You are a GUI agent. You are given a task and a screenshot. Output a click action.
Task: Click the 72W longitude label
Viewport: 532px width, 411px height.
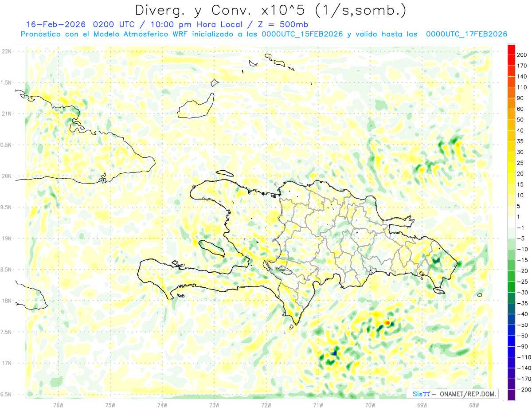point(266,404)
